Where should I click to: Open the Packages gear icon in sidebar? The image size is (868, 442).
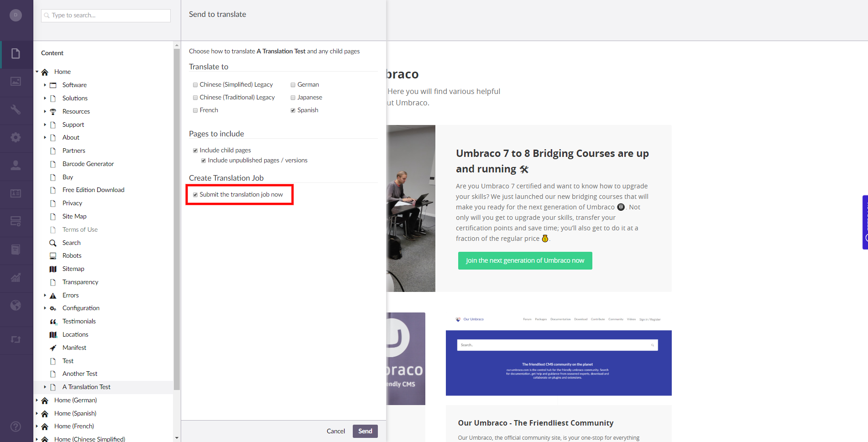pos(16,137)
